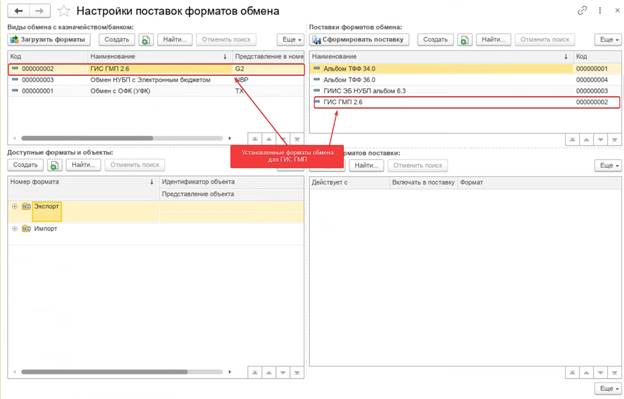Image resolution: width=624 pixels, height=399 pixels.
Task: Create a new delivery with Создать in Поставки
Action: pos(435,40)
